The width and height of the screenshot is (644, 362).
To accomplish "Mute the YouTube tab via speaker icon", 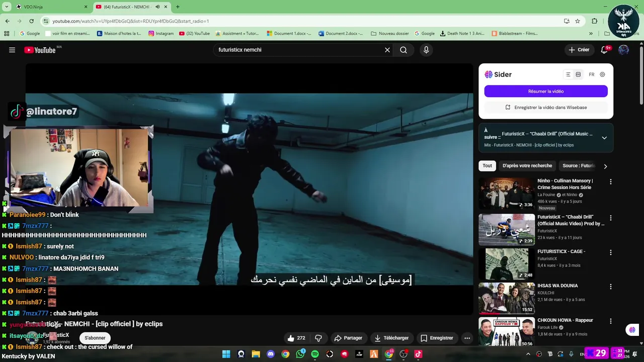I will click(x=157, y=7).
